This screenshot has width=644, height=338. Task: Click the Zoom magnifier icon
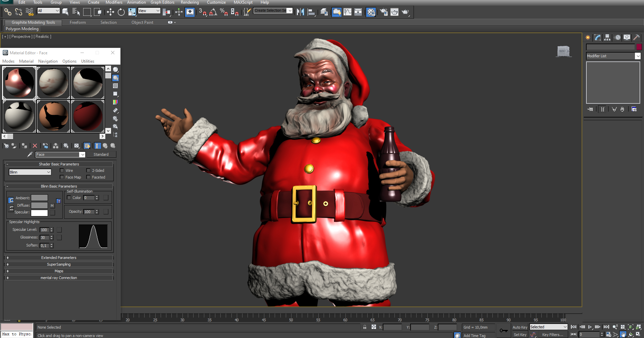coord(615,327)
